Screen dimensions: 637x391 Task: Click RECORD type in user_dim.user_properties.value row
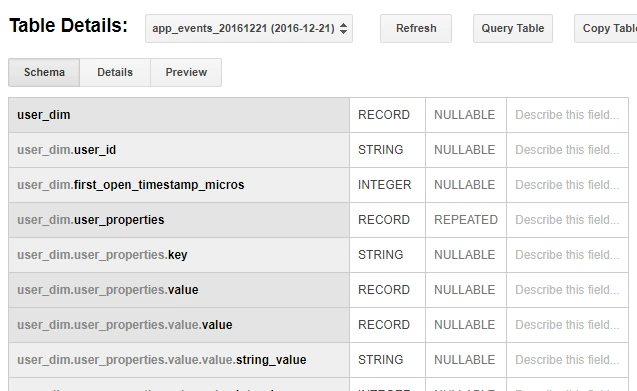[384, 290]
